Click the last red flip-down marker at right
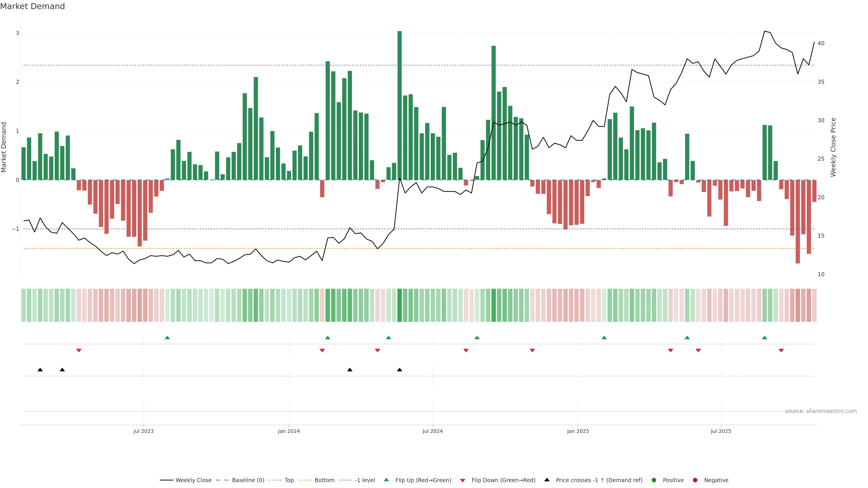This screenshot has height=488, width=868. point(781,351)
